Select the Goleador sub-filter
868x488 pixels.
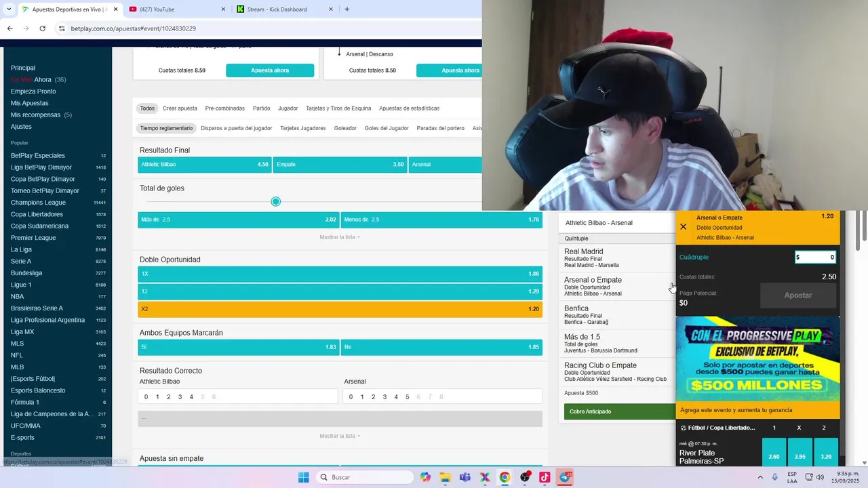[345, 128]
